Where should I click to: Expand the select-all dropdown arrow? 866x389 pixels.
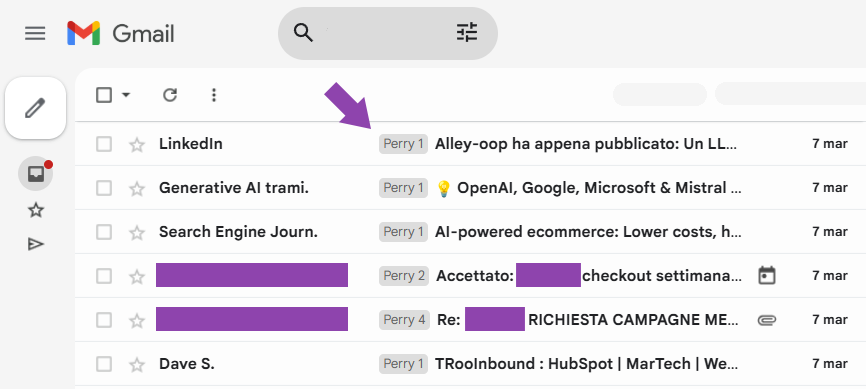coord(126,95)
